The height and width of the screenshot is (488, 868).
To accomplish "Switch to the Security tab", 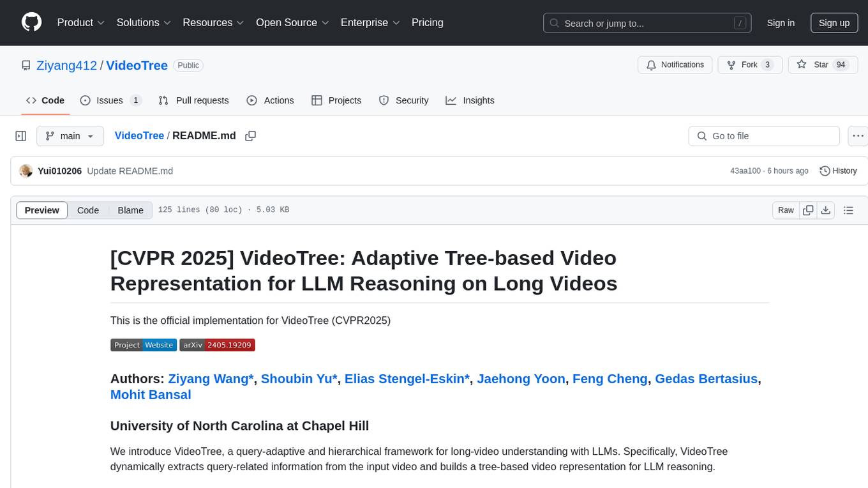I will [x=404, y=100].
